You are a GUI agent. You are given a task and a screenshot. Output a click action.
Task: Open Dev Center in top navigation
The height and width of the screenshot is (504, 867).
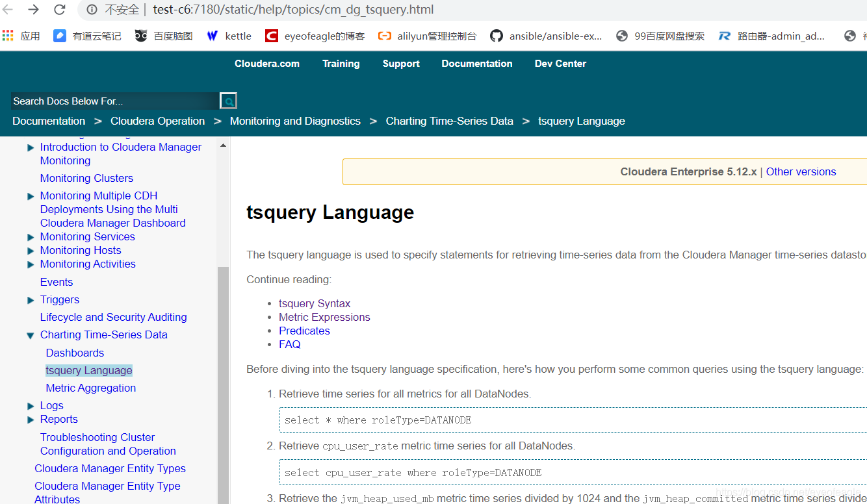pyautogui.click(x=560, y=64)
